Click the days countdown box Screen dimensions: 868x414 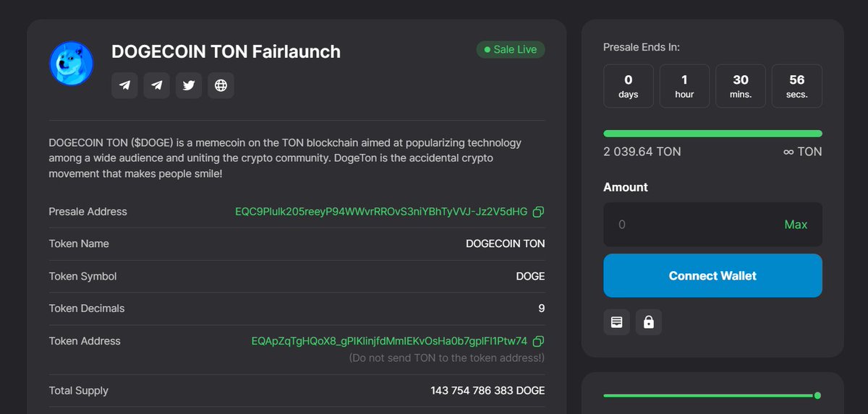[629, 86]
